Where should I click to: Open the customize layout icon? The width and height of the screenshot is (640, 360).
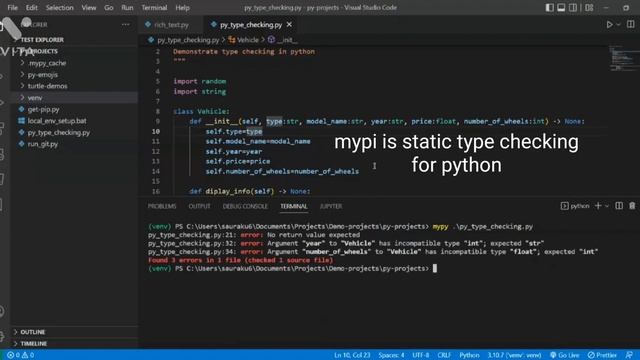[589, 8]
